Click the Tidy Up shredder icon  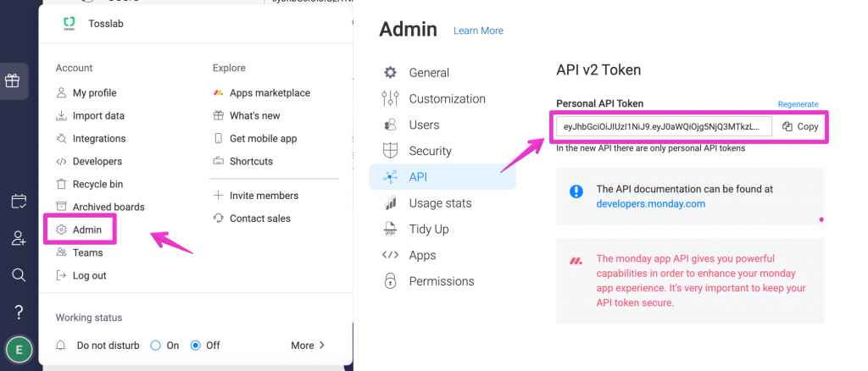click(x=390, y=229)
